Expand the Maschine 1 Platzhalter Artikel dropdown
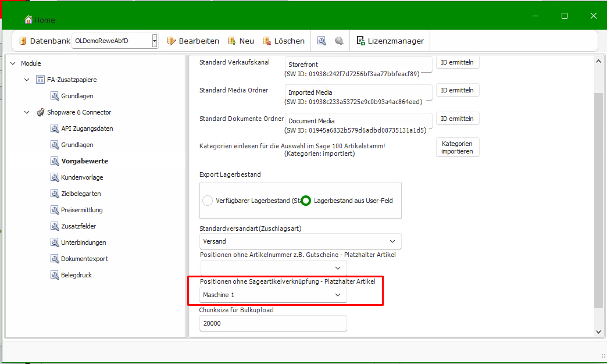 [338, 295]
